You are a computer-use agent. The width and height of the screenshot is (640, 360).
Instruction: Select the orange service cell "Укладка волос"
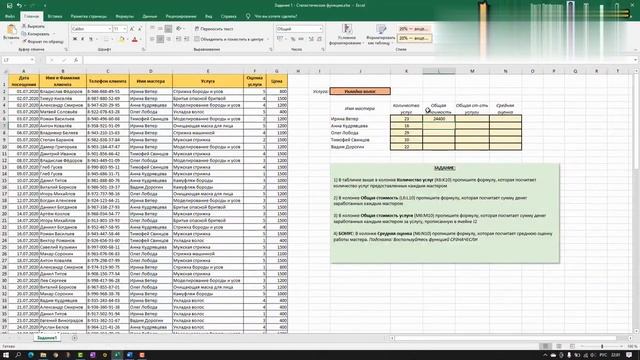click(x=360, y=91)
